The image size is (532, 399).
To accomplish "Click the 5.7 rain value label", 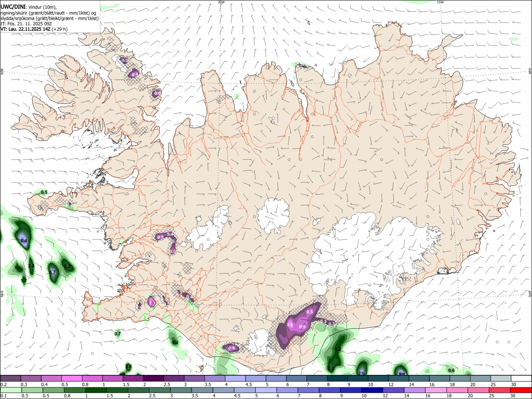I will (52, 273).
